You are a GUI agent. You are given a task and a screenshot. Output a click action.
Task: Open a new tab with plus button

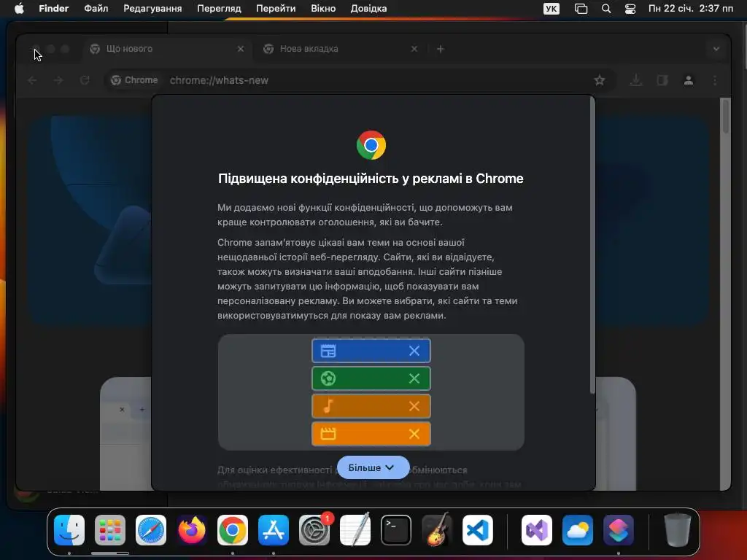[440, 49]
